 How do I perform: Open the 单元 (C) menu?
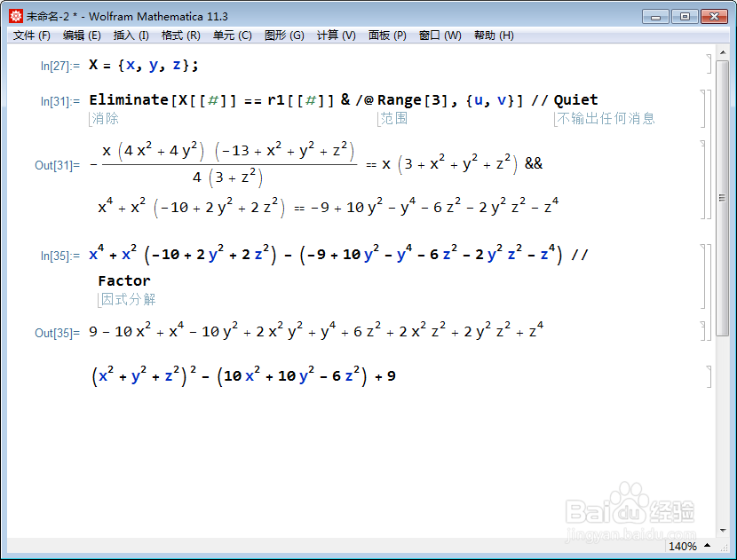232,35
